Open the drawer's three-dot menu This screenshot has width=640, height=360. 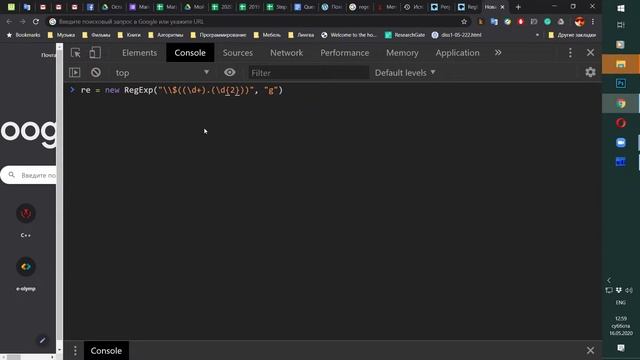pos(75,351)
